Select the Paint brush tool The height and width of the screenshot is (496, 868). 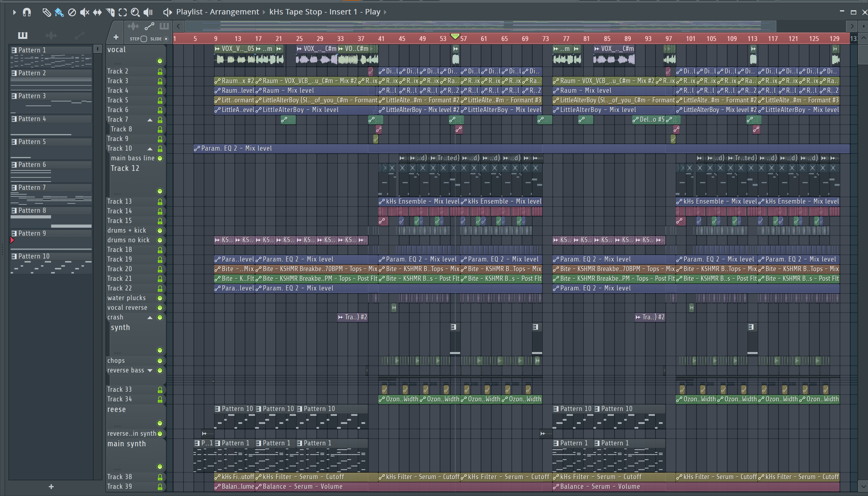coord(59,12)
